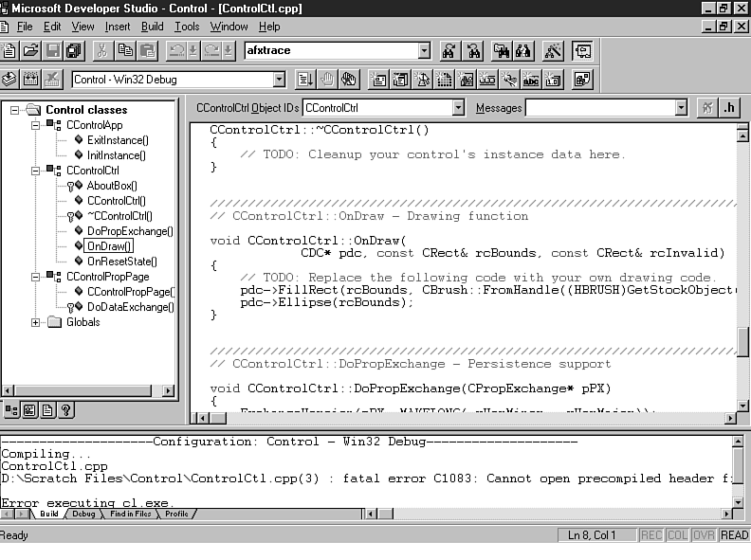Viewport: 751px width, 560px height.
Task: Open the Object IDs CControlCtrl dropdown
Action: [x=458, y=108]
